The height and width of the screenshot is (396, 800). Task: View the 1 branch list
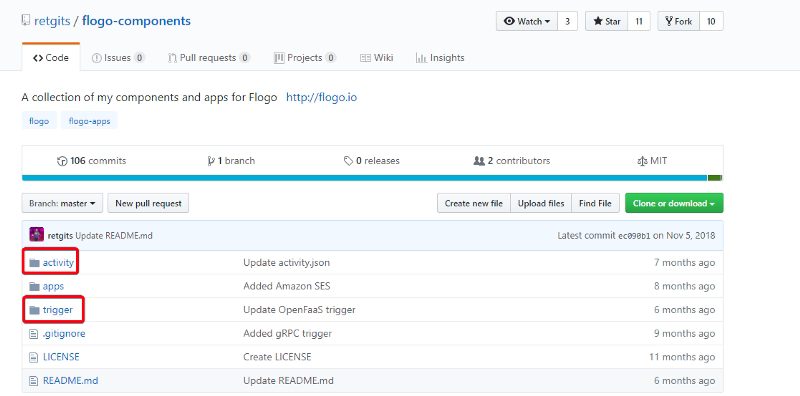coord(231,161)
